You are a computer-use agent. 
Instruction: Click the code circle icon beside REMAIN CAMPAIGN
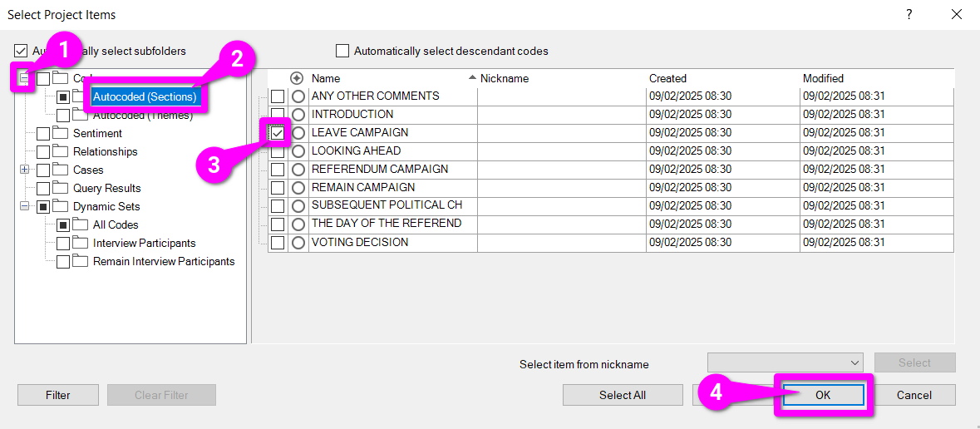298,188
